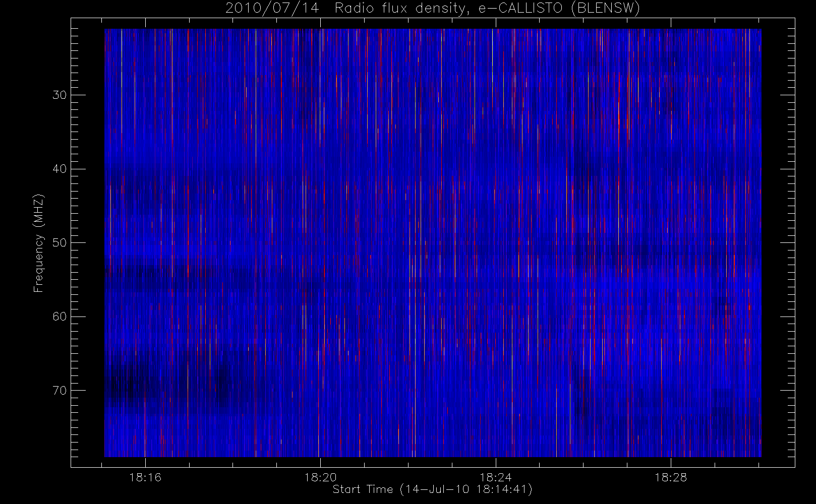Click the 30 frequency tick label

click(x=60, y=95)
